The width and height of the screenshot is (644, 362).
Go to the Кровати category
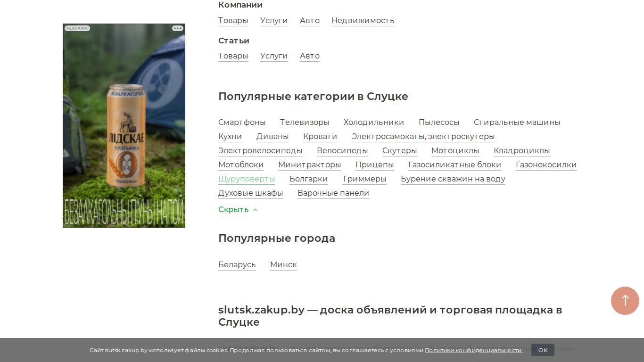320,136
